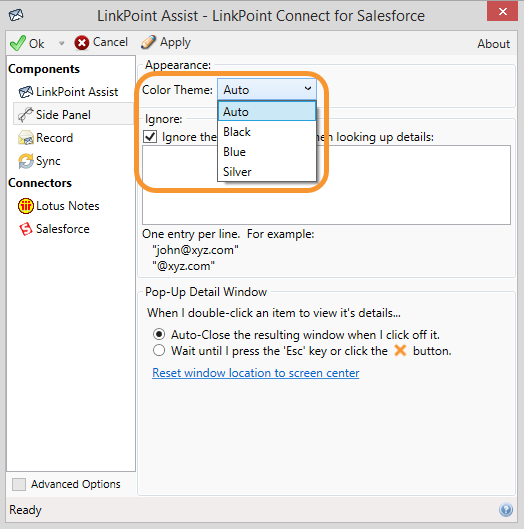This screenshot has width=524, height=529.
Task: Select Auto-Close the resulting window radio button
Action: point(159,334)
